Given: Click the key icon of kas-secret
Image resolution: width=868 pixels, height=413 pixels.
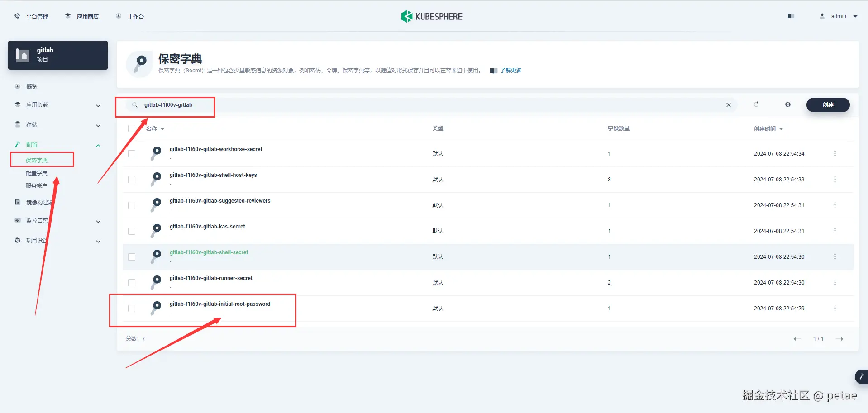Looking at the screenshot, I should pos(156,230).
